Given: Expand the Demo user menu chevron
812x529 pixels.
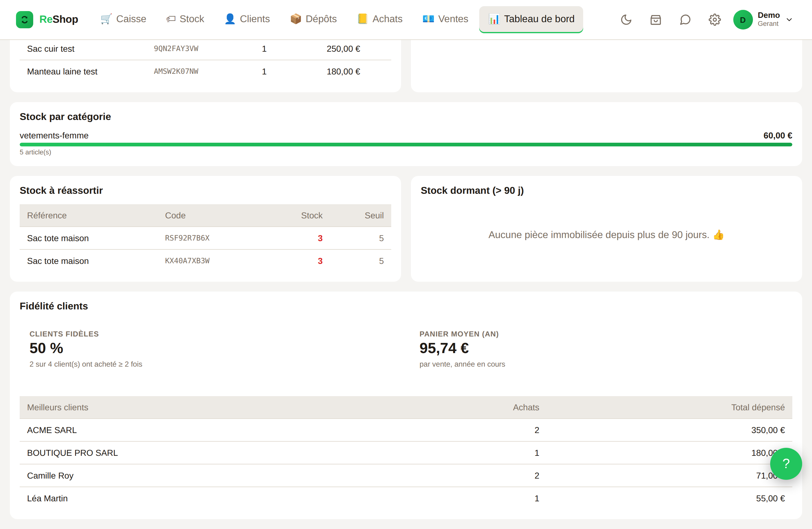Looking at the screenshot, I should click(x=789, y=19).
